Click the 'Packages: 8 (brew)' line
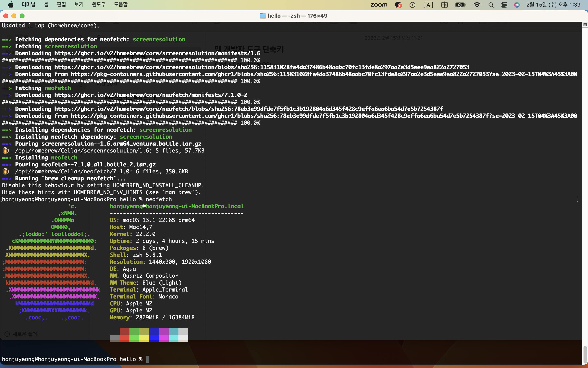 click(139, 248)
